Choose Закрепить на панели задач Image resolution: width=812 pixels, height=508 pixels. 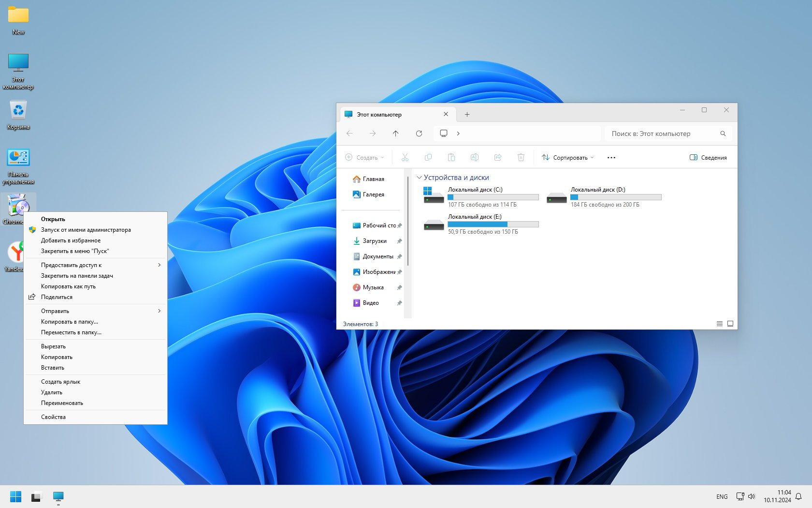point(95,276)
